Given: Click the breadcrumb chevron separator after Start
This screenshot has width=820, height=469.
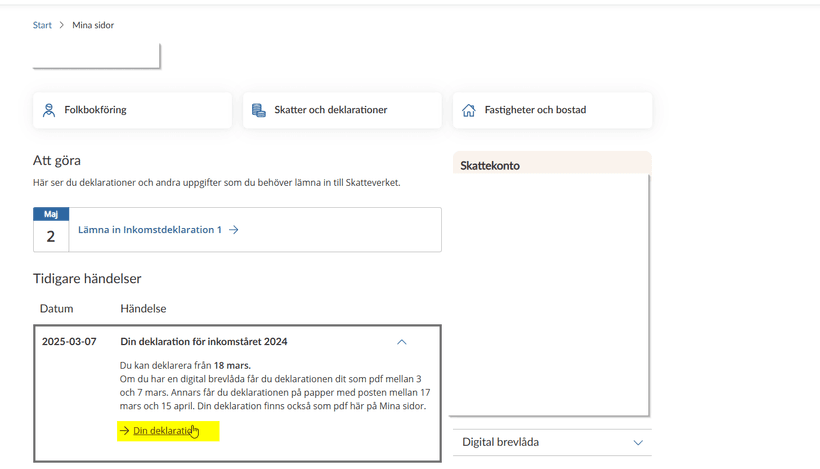Looking at the screenshot, I should pyautogui.click(x=62, y=25).
